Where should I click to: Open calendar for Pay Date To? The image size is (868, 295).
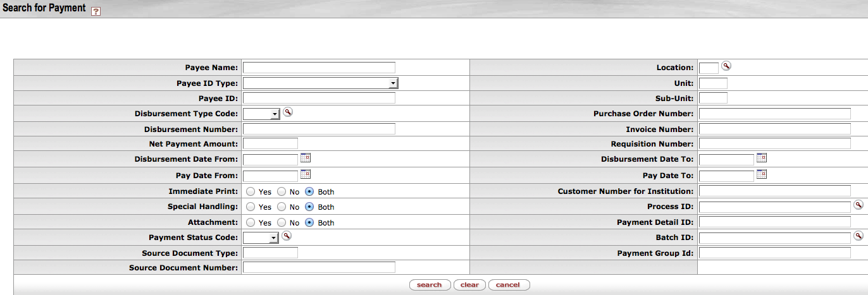(762, 174)
